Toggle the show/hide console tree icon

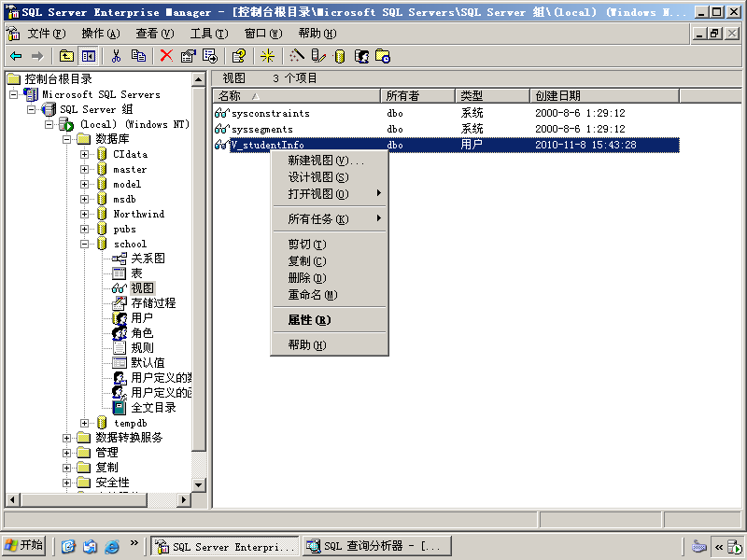pyautogui.click(x=88, y=56)
